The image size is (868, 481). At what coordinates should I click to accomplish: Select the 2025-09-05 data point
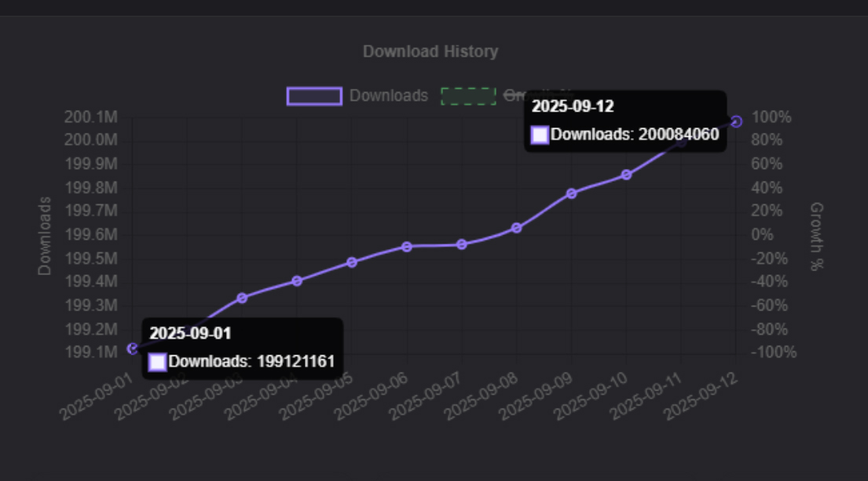point(351,262)
